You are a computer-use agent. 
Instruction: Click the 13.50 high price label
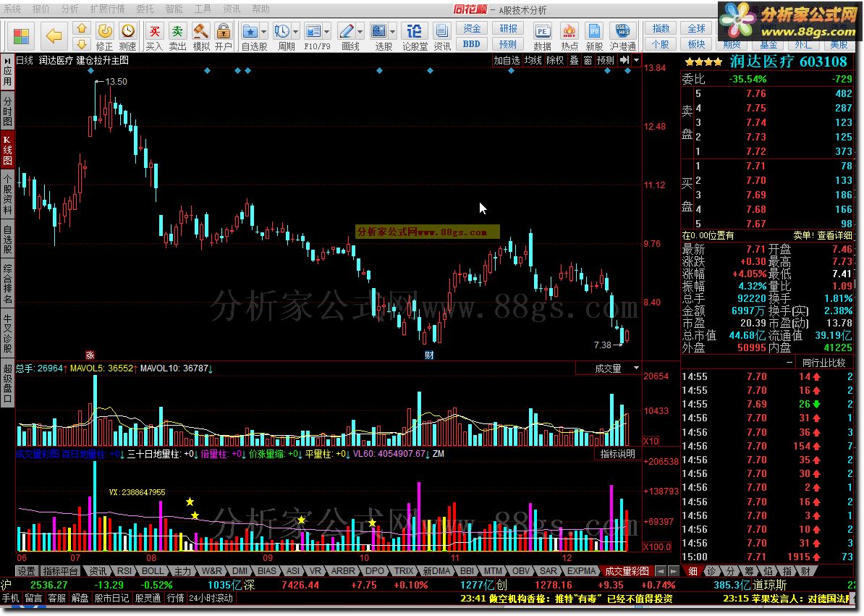point(116,82)
